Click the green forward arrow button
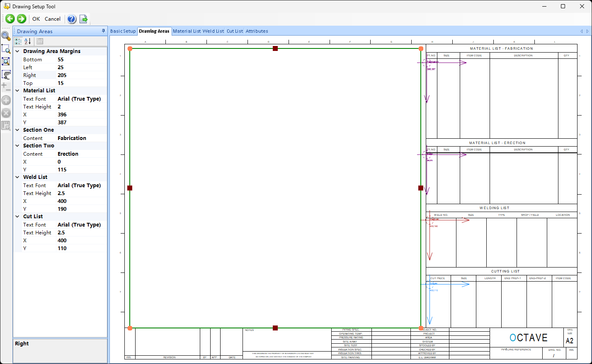Image resolution: width=592 pixels, height=364 pixels. pos(22,19)
